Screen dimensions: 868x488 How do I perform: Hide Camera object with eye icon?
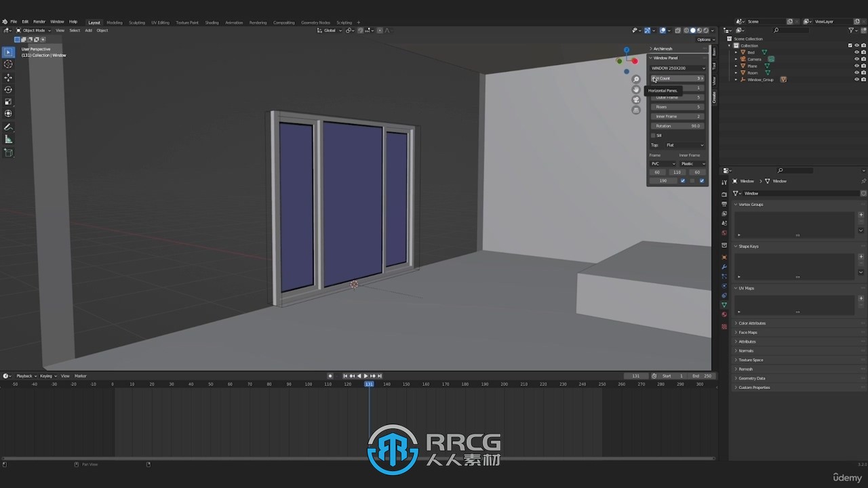coord(856,59)
